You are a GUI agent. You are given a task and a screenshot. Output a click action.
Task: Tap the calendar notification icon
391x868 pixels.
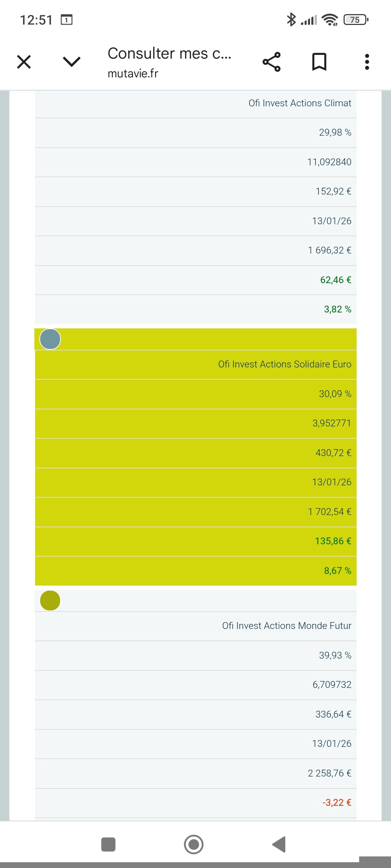coord(67,20)
